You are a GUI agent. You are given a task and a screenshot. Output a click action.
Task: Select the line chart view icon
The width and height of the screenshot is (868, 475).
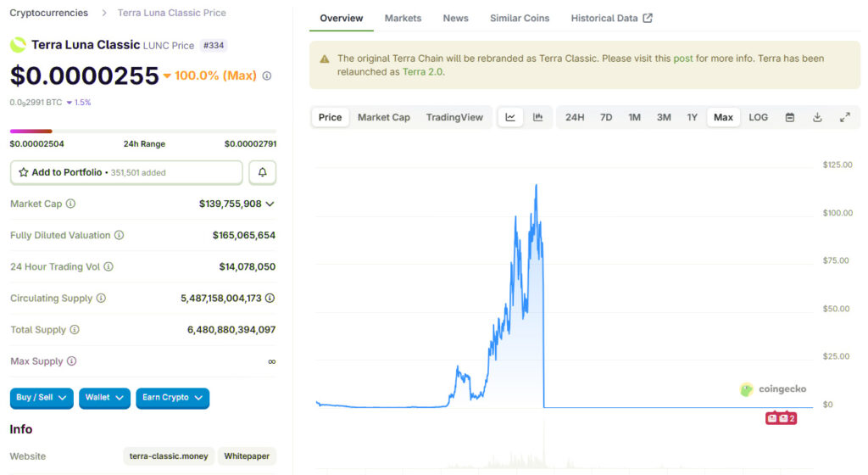(x=510, y=117)
